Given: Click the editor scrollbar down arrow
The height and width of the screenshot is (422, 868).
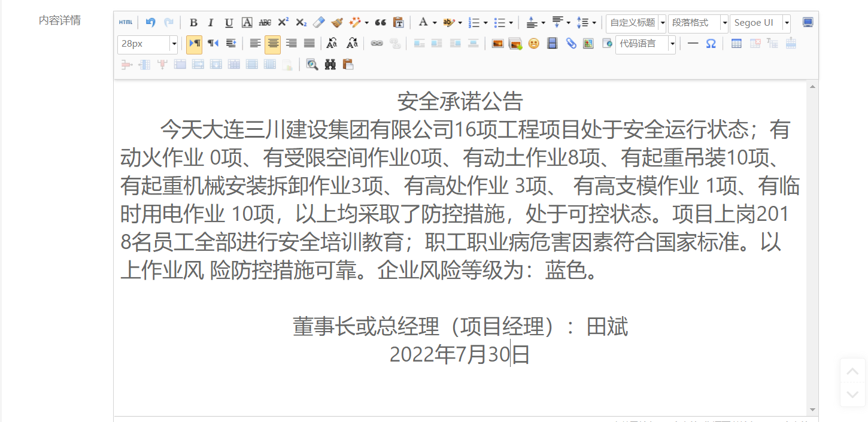Looking at the screenshot, I should click(812, 409).
